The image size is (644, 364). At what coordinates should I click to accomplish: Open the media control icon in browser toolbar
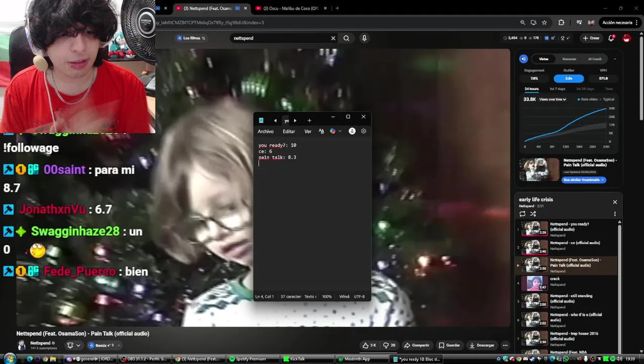[579, 22]
